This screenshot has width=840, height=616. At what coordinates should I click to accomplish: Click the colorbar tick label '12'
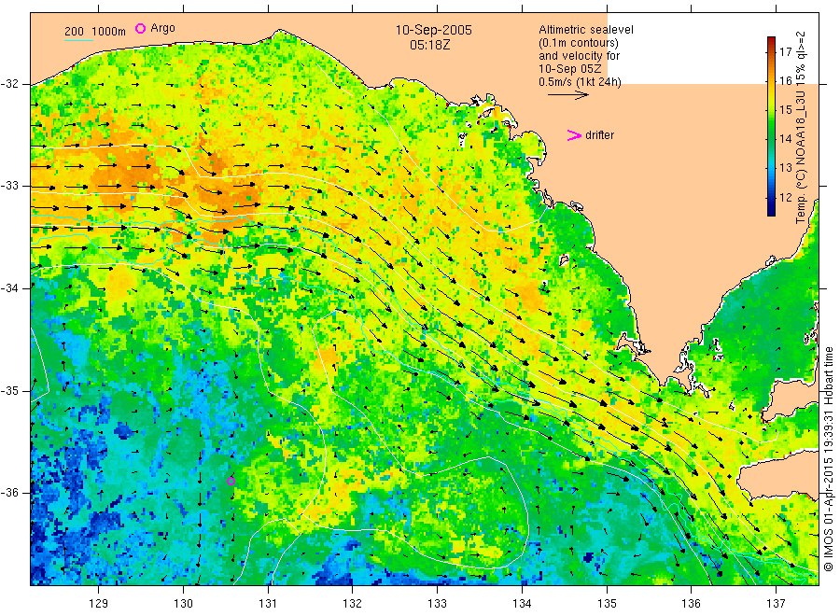[x=785, y=197]
